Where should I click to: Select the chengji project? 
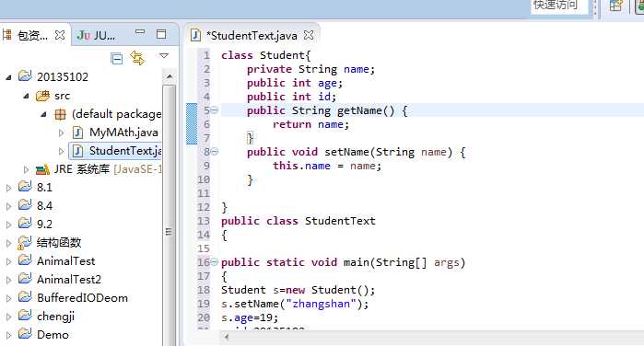coord(55,317)
